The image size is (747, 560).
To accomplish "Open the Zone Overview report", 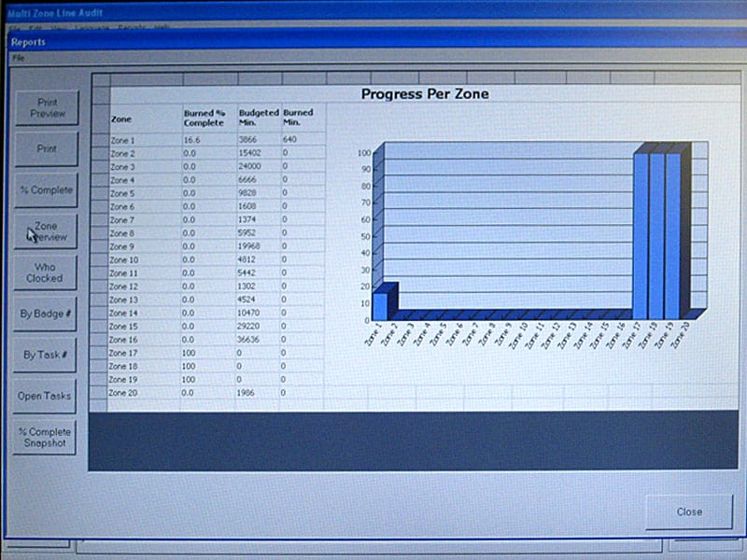I will [x=45, y=231].
